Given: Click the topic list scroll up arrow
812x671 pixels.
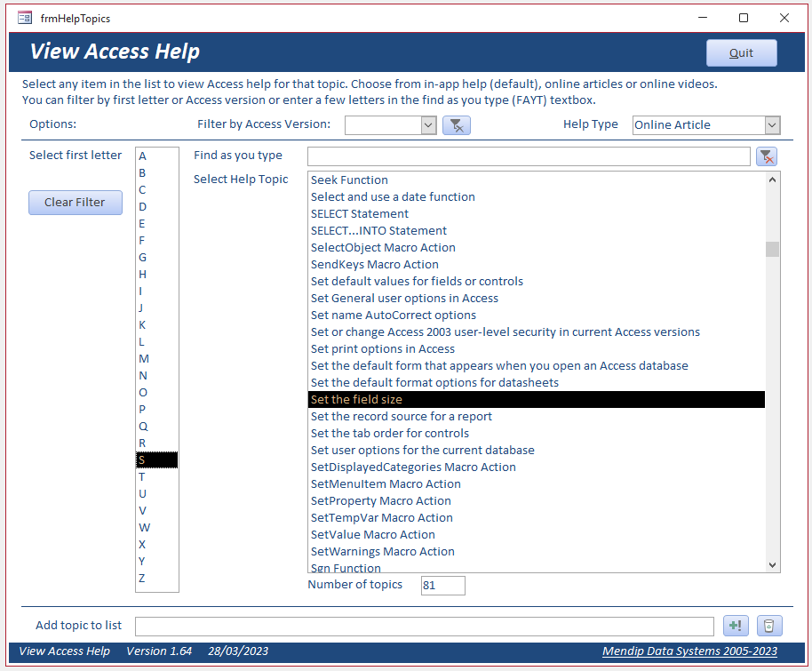Looking at the screenshot, I should pos(772,180).
